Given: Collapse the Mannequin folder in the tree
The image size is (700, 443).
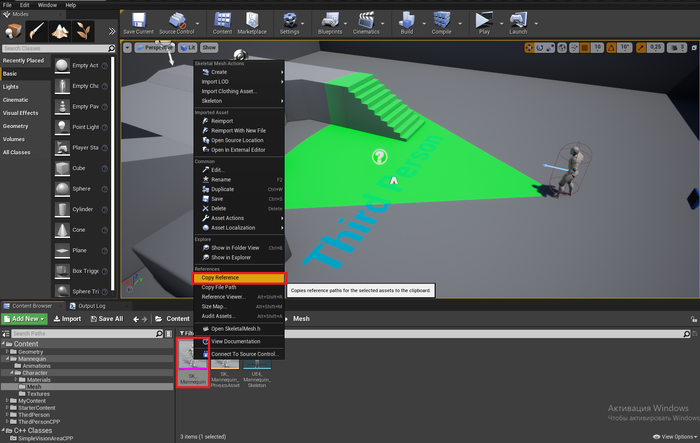Looking at the screenshot, I should (9, 359).
